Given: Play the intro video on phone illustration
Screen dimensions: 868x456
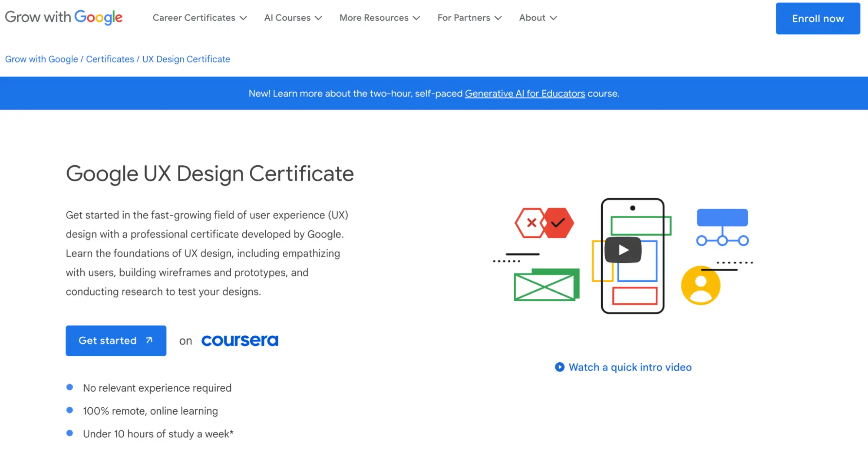Looking at the screenshot, I should (x=623, y=250).
